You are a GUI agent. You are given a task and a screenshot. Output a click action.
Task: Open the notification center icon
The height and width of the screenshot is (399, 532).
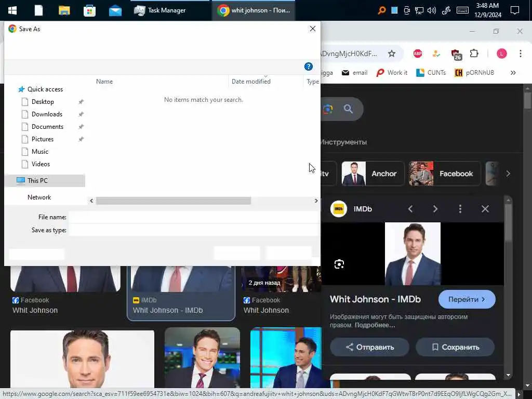point(515,10)
